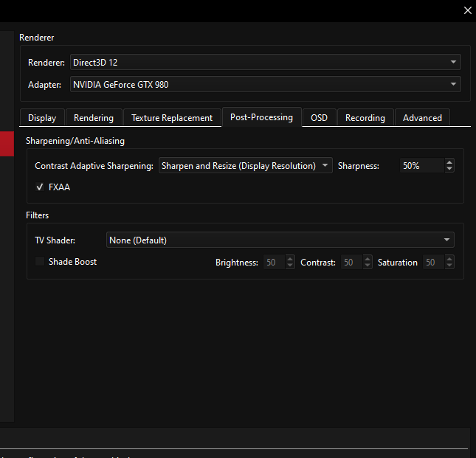Click the Shade Boost label text
476x458 pixels.
pyautogui.click(x=72, y=262)
